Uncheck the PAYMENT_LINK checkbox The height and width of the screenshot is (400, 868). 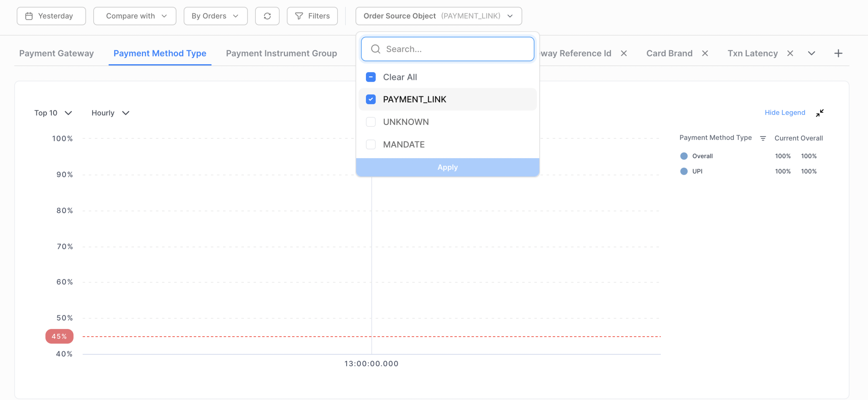(x=371, y=99)
